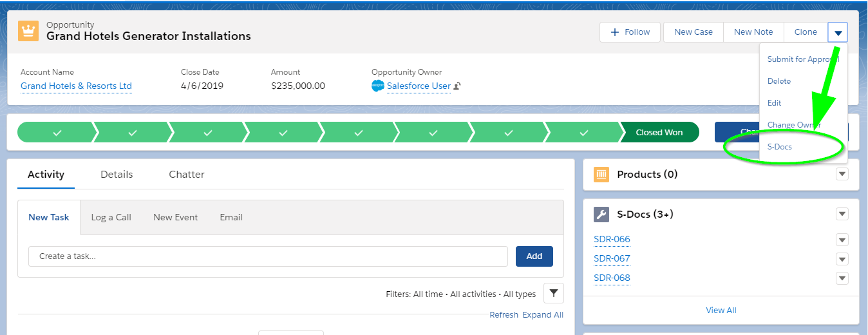Viewport: 868px width, 335px height.
Task: Open the SDR-066 row action menu
Action: pos(842,240)
